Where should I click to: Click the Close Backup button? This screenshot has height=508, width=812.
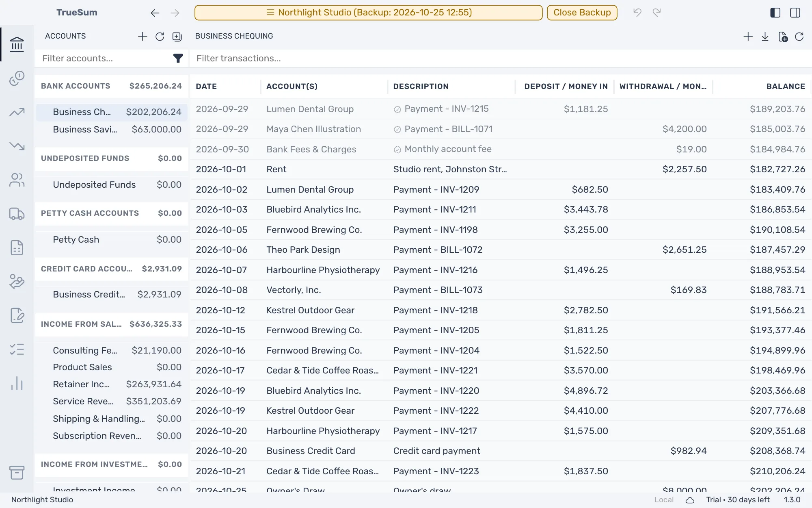582,13
